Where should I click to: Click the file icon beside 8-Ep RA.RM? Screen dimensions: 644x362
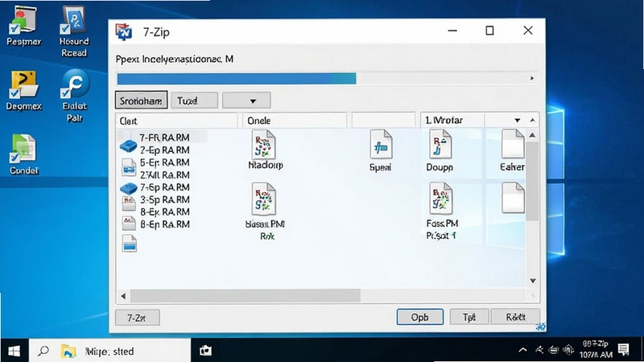[x=129, y=224]
